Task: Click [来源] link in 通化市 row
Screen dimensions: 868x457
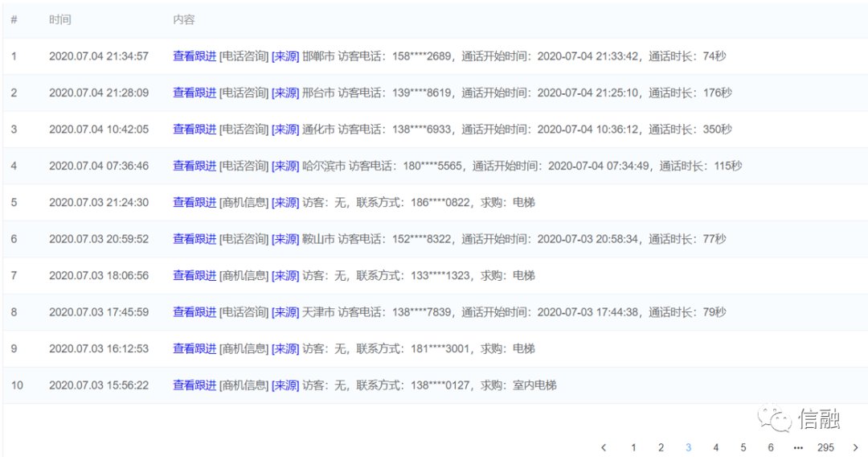Action: (285, 129)
